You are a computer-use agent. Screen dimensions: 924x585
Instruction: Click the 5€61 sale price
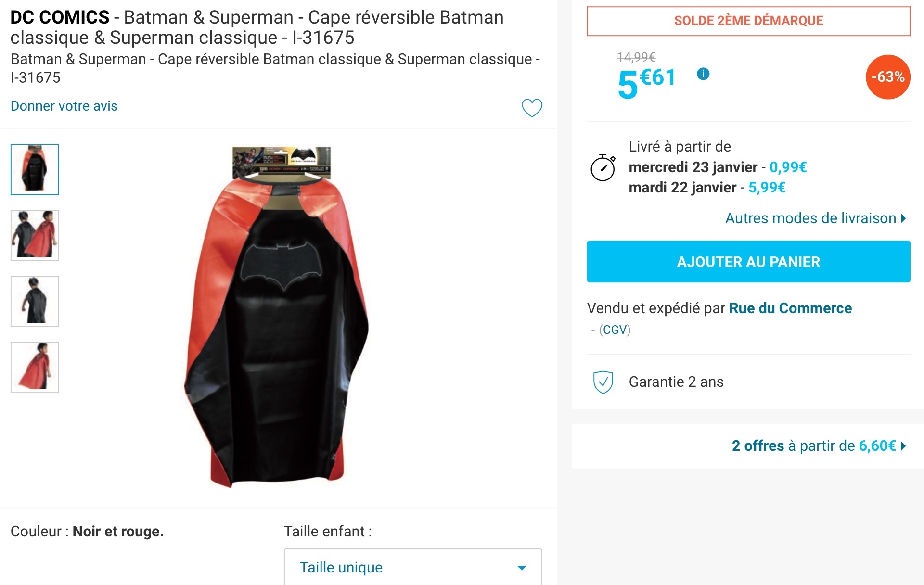(646, 83)
